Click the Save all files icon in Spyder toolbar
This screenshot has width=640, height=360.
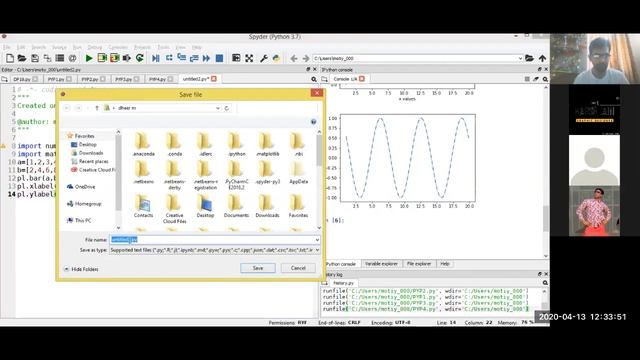pyautogui.click(x=47, y=58)
